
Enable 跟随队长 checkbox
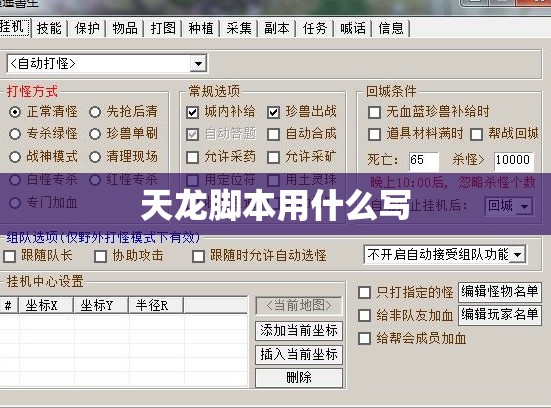coord(10,256)
